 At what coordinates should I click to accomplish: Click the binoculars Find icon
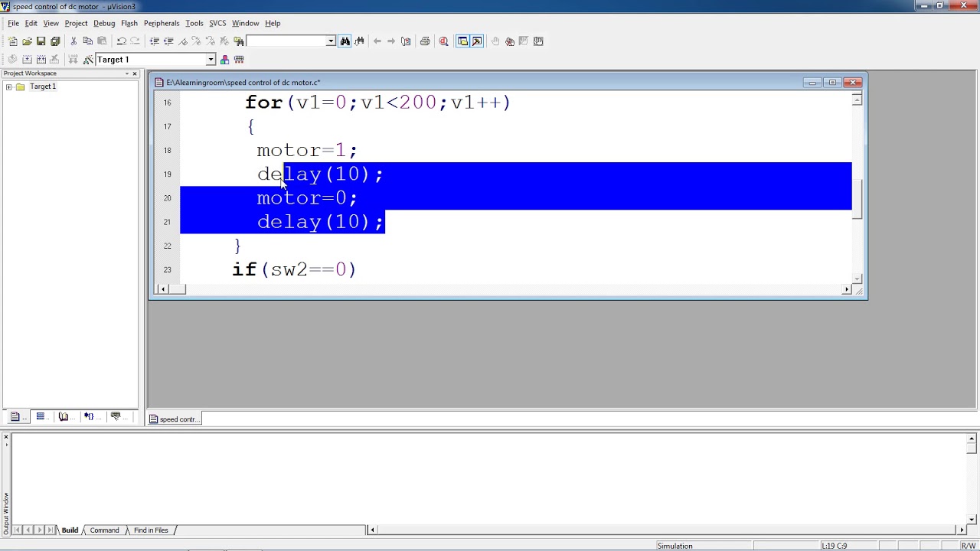[x=345, y=41]
